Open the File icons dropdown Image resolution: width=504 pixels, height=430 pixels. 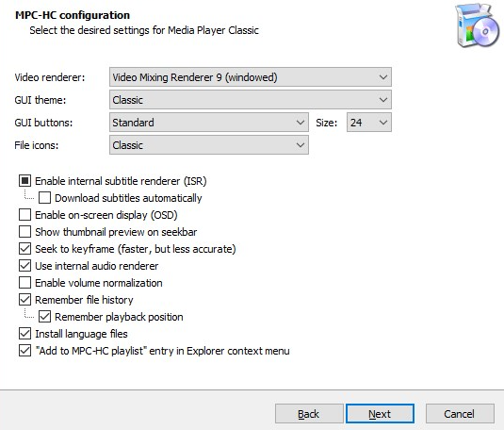tap(209, 145)
